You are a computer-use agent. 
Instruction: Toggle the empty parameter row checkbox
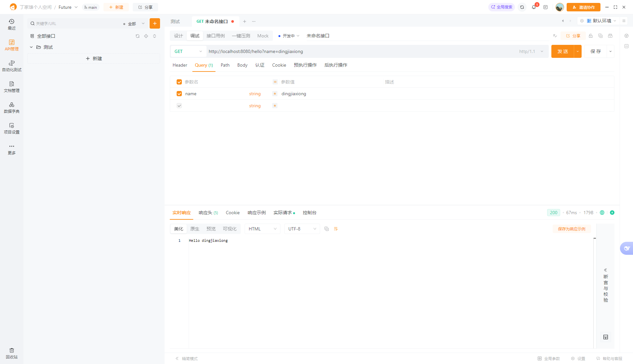(179, 106)
